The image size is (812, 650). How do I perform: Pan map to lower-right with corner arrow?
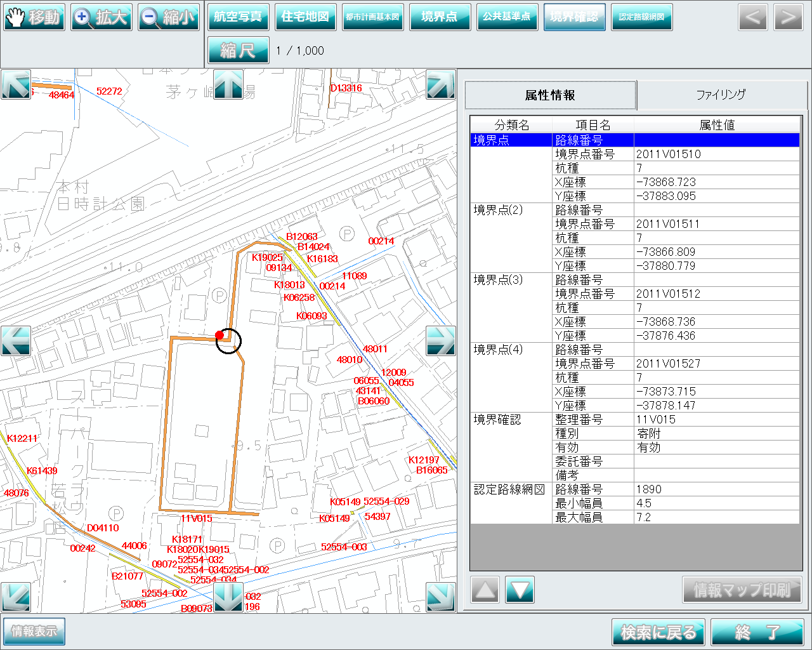(x=440, y=597)
